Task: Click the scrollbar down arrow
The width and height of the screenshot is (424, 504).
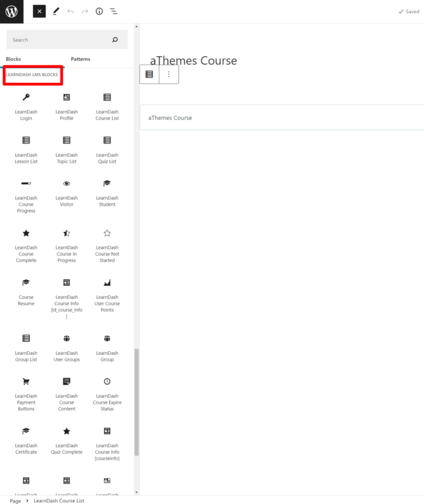Action: tap(137, 492)
